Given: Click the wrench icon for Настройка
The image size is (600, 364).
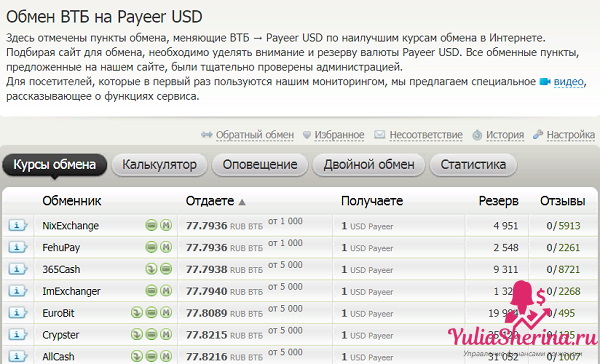Looking at the screenshot, I should [538, 134].
